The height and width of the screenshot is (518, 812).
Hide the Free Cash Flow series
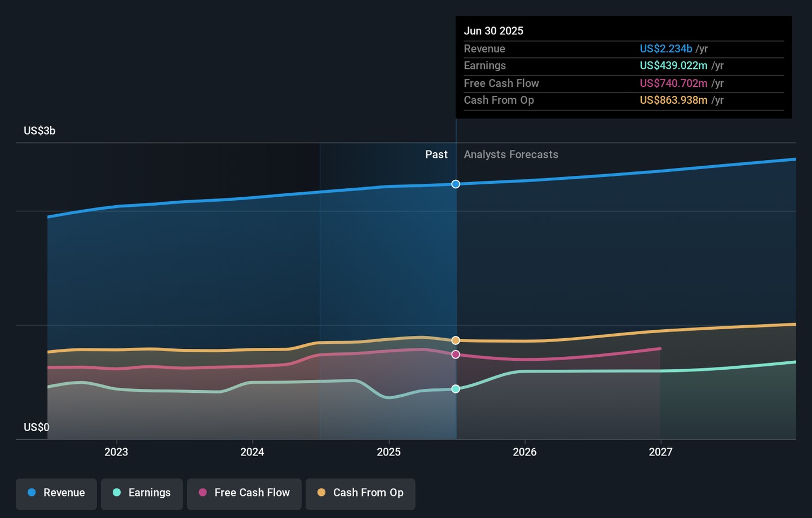pyautogui.click(x=244, y=493)
